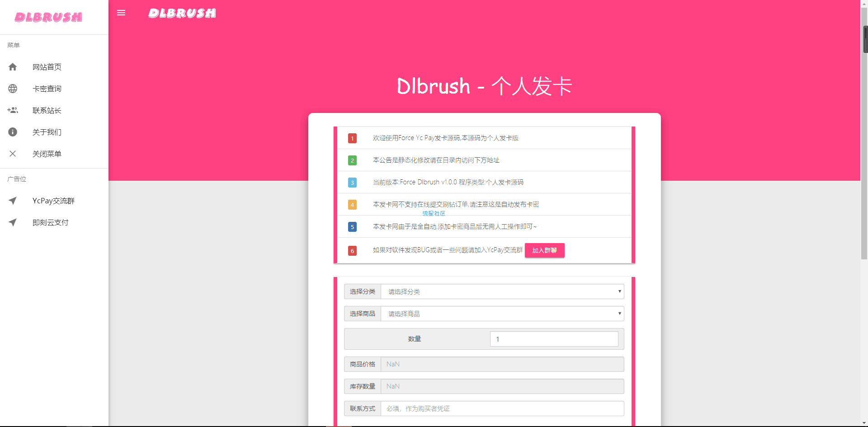Viewport: 868px width, 427px height.
Task: Open the 即刻云支付 link
Action: [x=54, y=222]
